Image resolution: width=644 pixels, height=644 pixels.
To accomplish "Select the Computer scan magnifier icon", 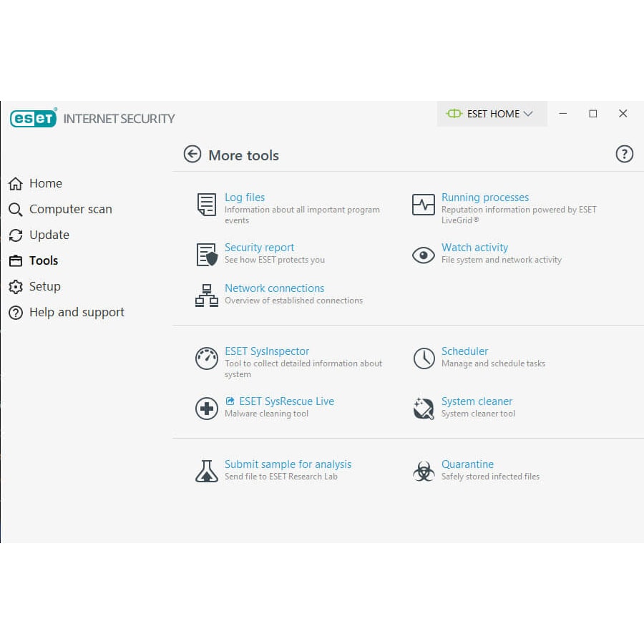I will click(x=15, y=209).
